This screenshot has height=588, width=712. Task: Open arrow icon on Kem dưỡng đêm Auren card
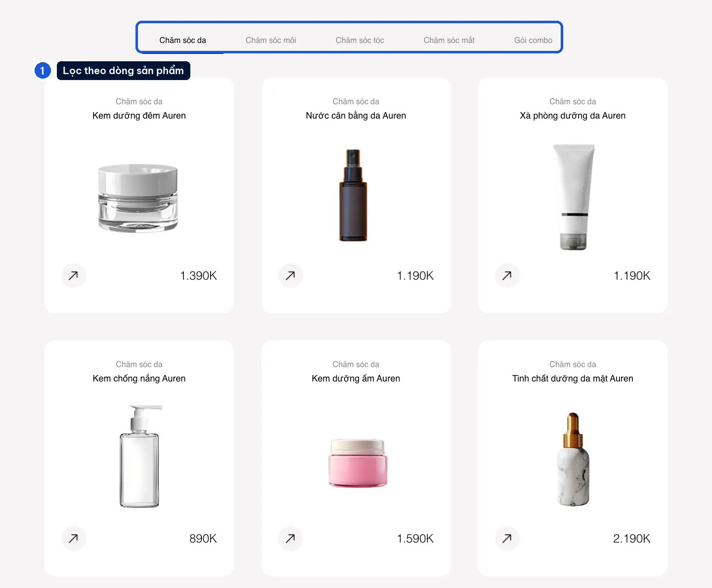click(x=74, y=276)
